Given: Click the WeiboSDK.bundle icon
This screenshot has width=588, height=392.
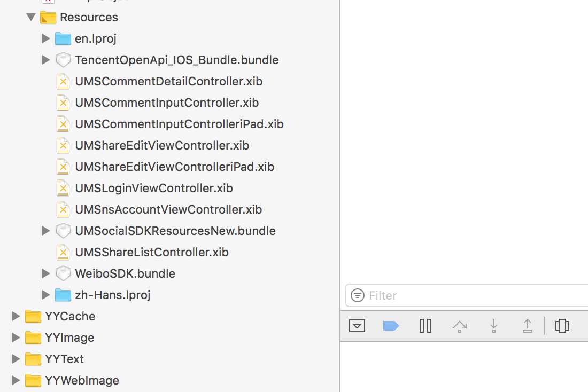Looking at the screenshot, I should (63, 273).
